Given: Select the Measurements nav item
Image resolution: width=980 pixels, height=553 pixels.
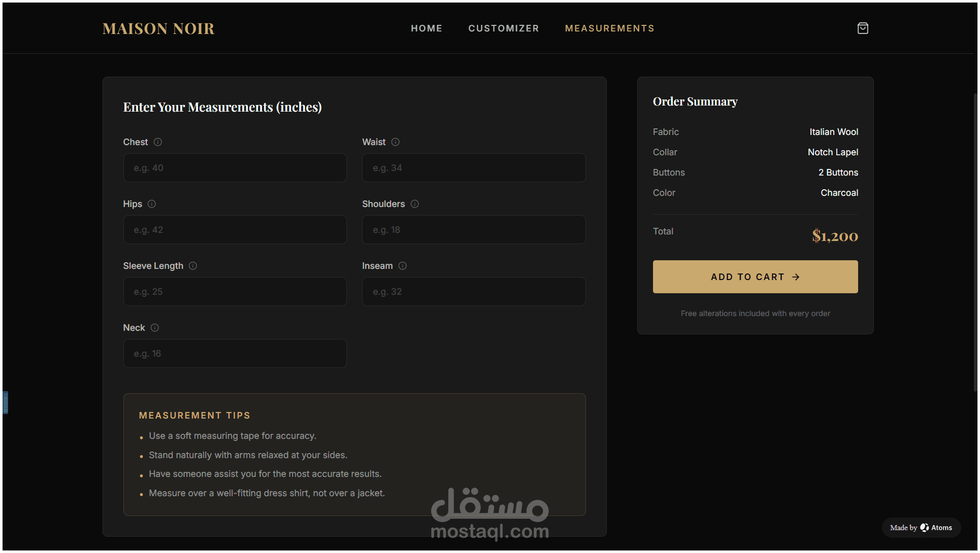Looking at the screenshot, I should pos(609,28).
